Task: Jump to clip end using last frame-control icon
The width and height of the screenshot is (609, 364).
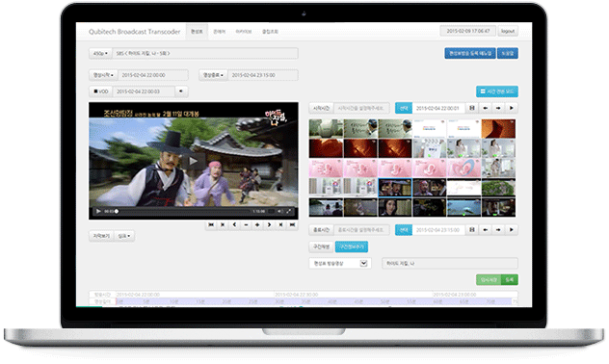Action: click(292, 224)
